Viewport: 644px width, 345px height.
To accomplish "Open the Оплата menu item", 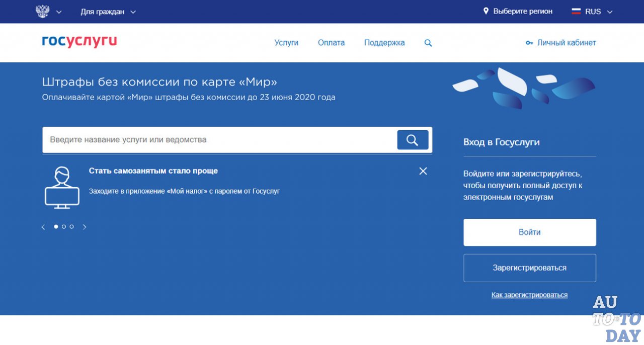I will [x=331, y=43].
